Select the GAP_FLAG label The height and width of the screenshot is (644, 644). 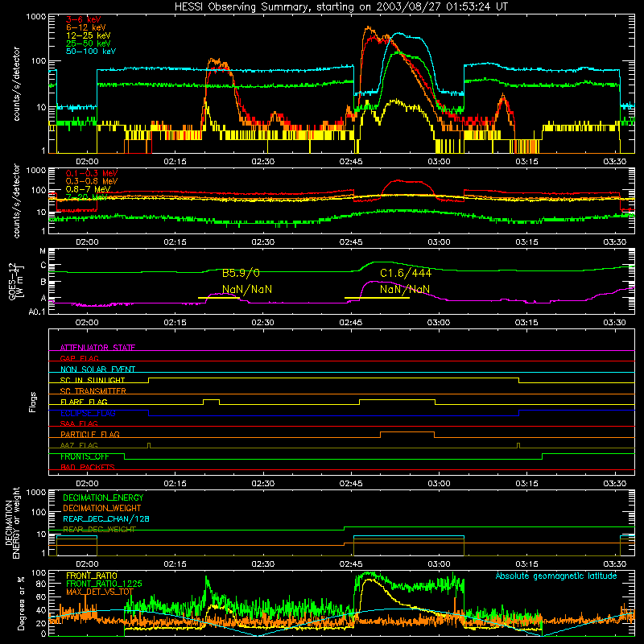[x=79, y=358]
